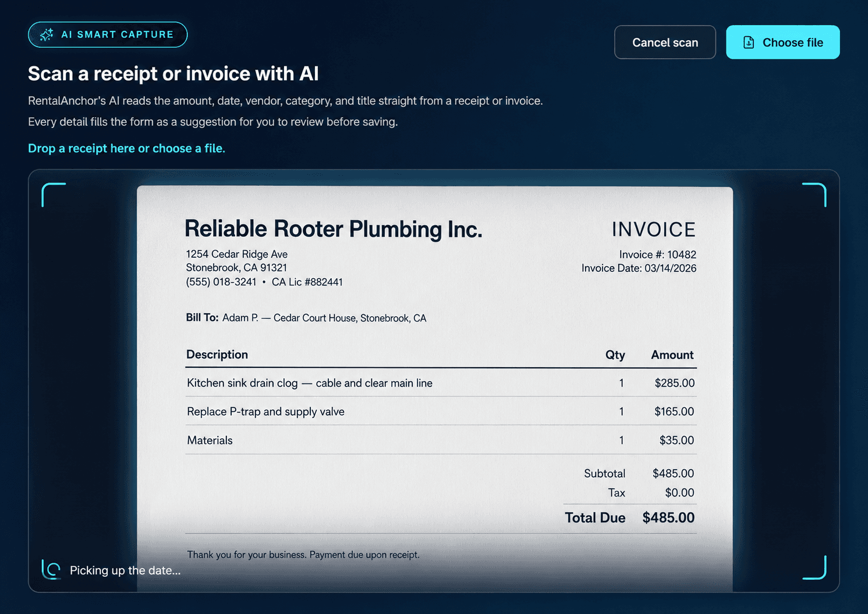Click the file icon in Choose file

749,42
